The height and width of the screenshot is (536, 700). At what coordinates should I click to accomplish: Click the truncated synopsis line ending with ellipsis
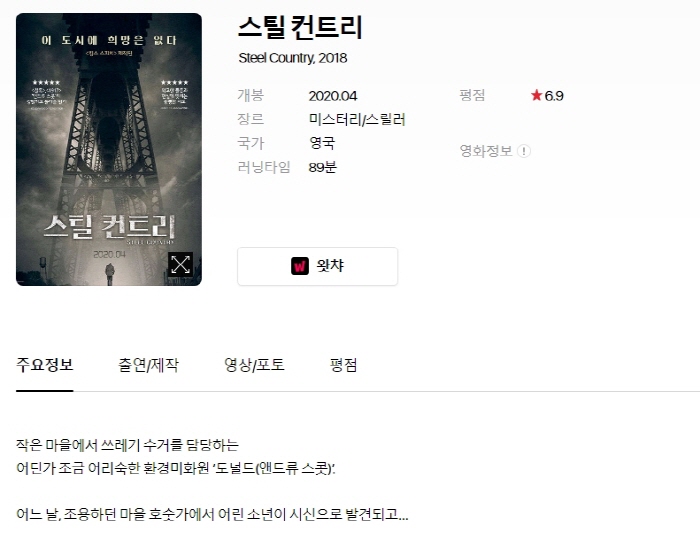(x=212, y=515)
